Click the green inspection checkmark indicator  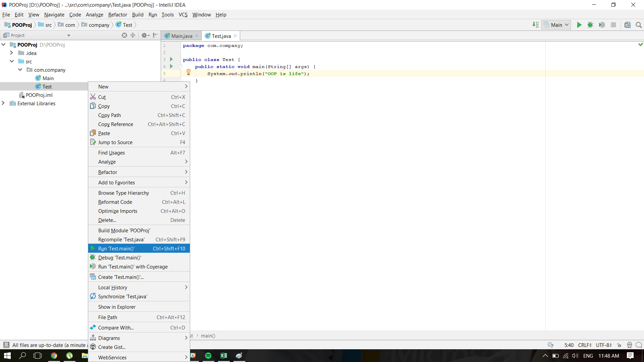641,44
